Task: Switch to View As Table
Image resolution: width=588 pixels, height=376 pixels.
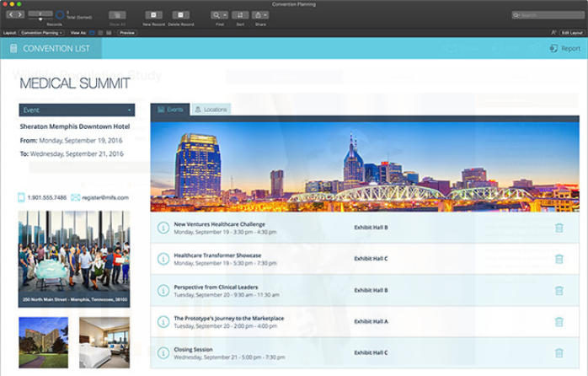Action: (x=109, y=33)
